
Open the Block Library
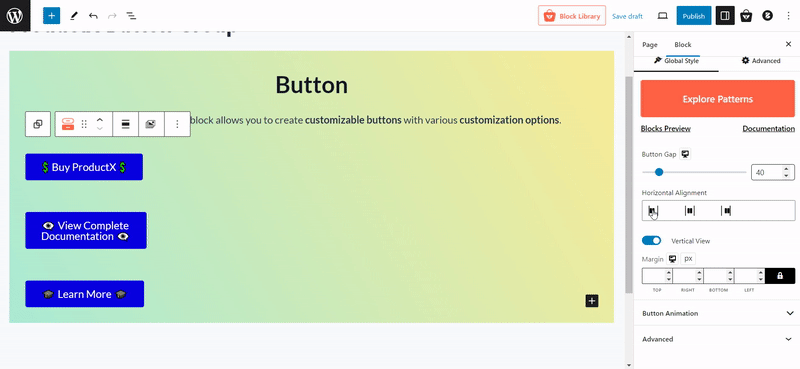571,16
